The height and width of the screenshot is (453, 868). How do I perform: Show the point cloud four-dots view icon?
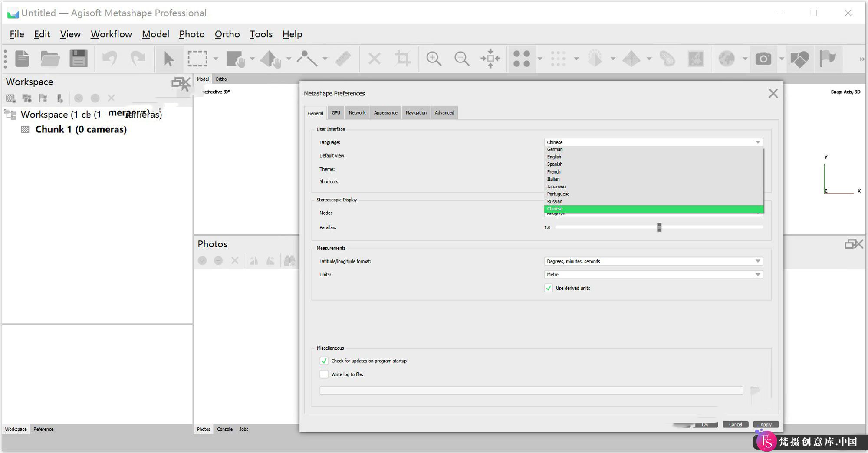(x=522, y=59)
